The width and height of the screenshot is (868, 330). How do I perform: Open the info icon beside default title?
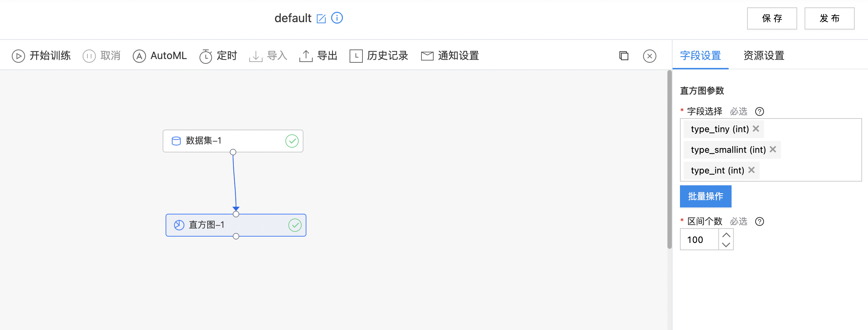(x=337, y=18)
